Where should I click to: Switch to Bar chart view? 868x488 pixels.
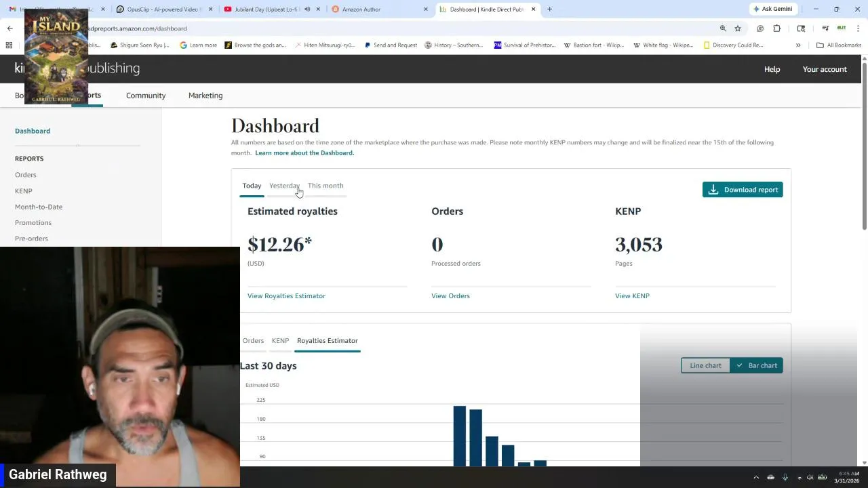tap(757, 366)
